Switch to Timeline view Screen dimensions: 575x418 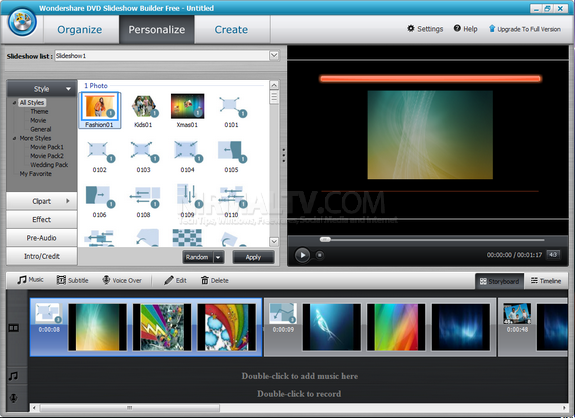[546, 281]
